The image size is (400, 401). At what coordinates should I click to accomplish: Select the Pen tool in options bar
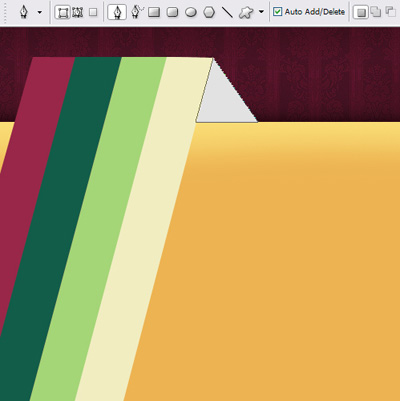(x=117, y=12)
